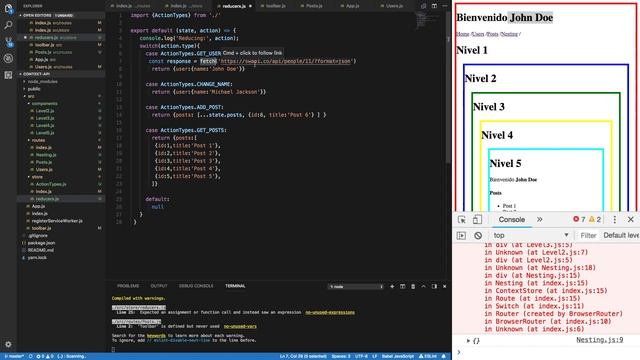Viewport: 640px width, 360px height.
Task: Open the Explorer view in activity bar
Action: coord(8,8)
